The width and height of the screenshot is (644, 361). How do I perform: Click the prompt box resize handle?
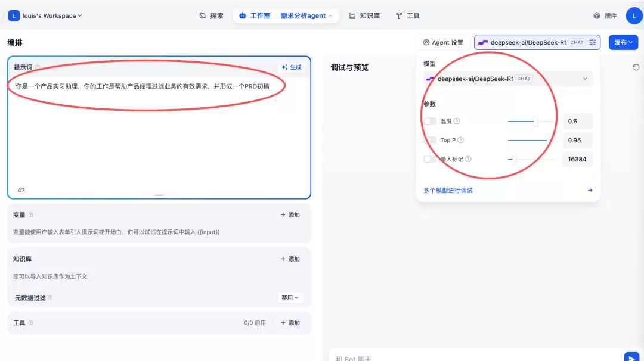pyautogui.click(x=159, y=195)
